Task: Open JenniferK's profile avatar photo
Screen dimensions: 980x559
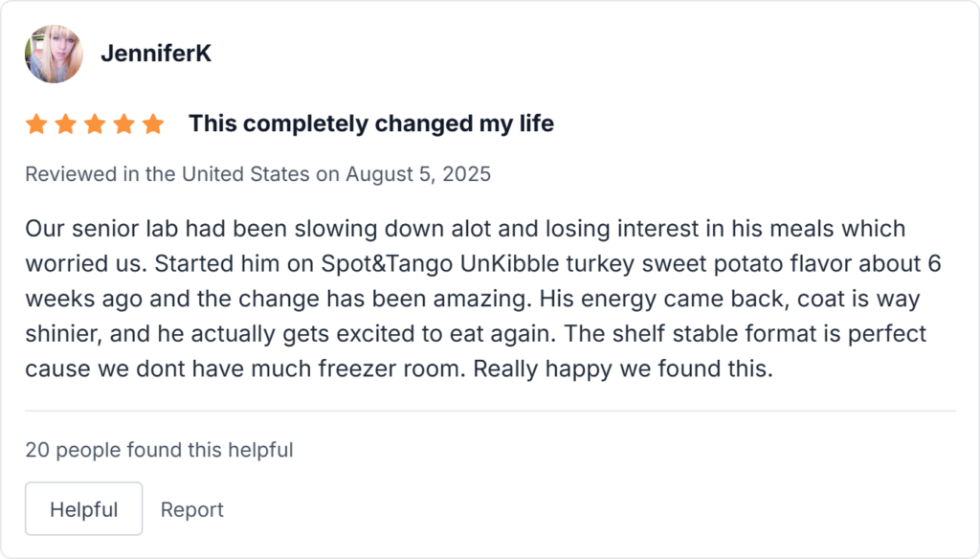Action: [x=54, y=53]
